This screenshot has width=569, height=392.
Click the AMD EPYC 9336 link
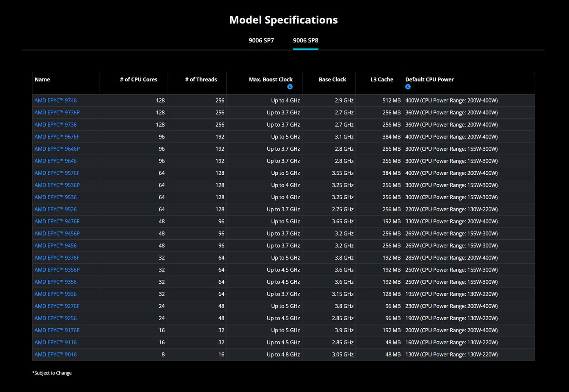tap(56, 294)
